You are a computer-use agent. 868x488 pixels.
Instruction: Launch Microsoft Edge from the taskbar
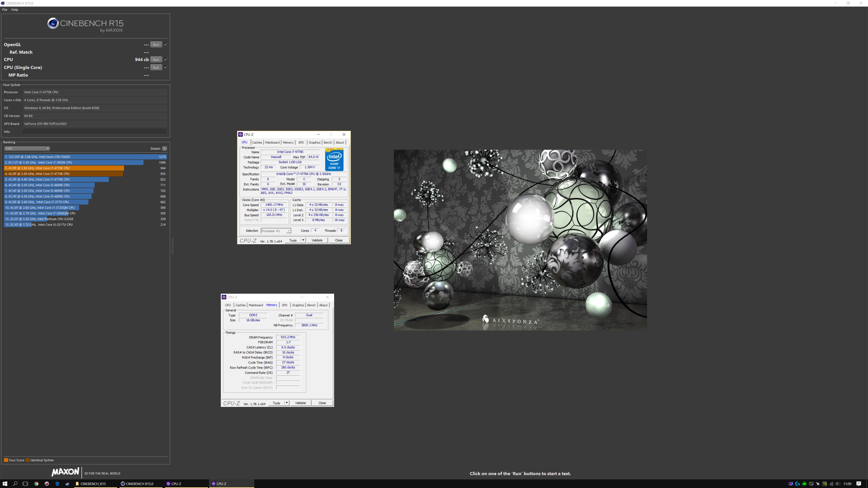pyautogui.click(x=57, y=484)
